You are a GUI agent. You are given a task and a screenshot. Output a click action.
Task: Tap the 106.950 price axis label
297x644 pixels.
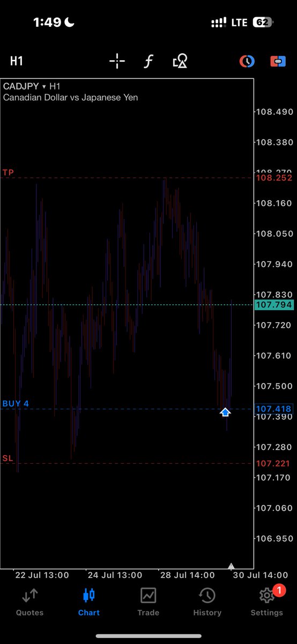coord(274,539)
